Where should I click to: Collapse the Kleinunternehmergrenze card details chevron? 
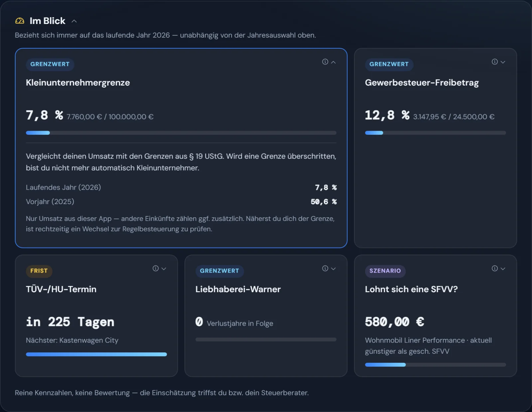click(x=333, y=62)
